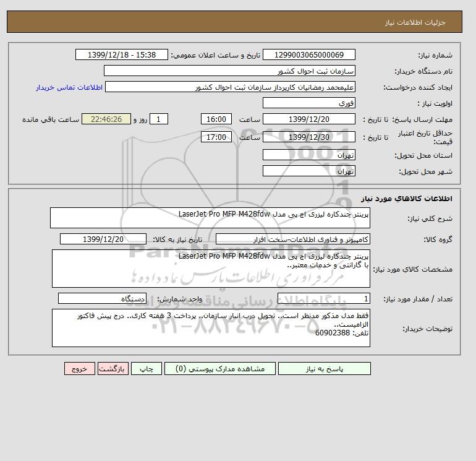Click the label حداقل تاریخ اعتبار قیمت
The image size is (476, 461).
425,137
